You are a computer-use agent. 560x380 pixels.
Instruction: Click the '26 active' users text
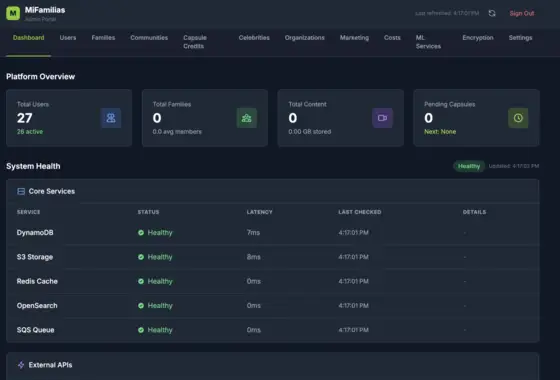tap(30, 132)
